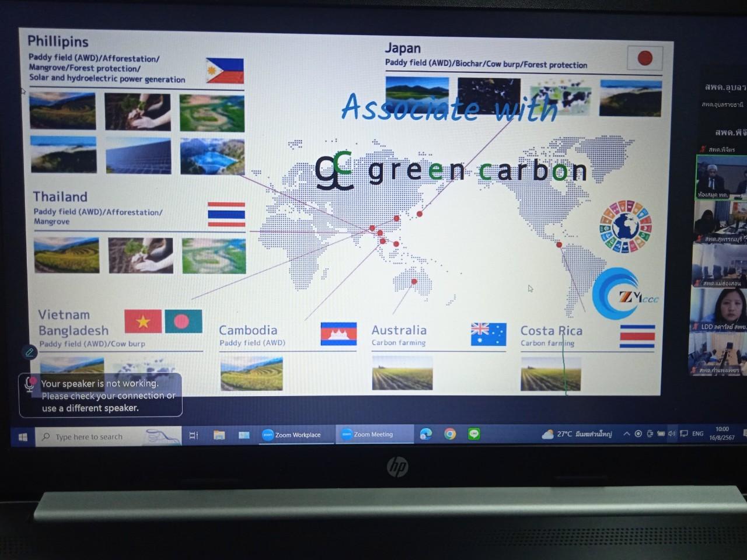
Task: Click the Thailand flag on the slide
Action: point(226,215)
